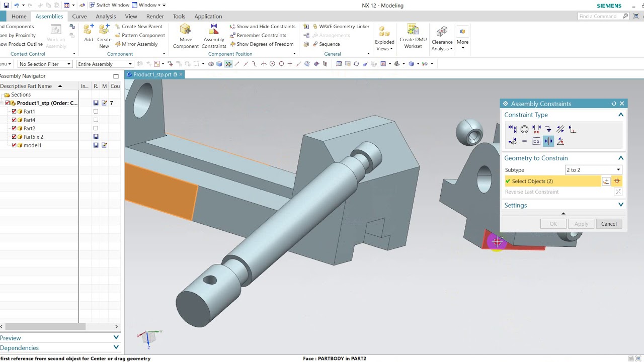Select the Concentric constraint type icon

524,129
